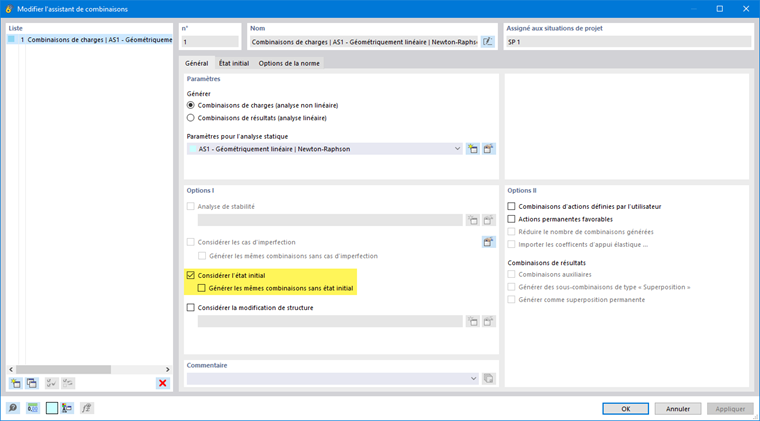Open the color display settings icon
The width and height of the screenshot is (760, 421).
point(67,408)
